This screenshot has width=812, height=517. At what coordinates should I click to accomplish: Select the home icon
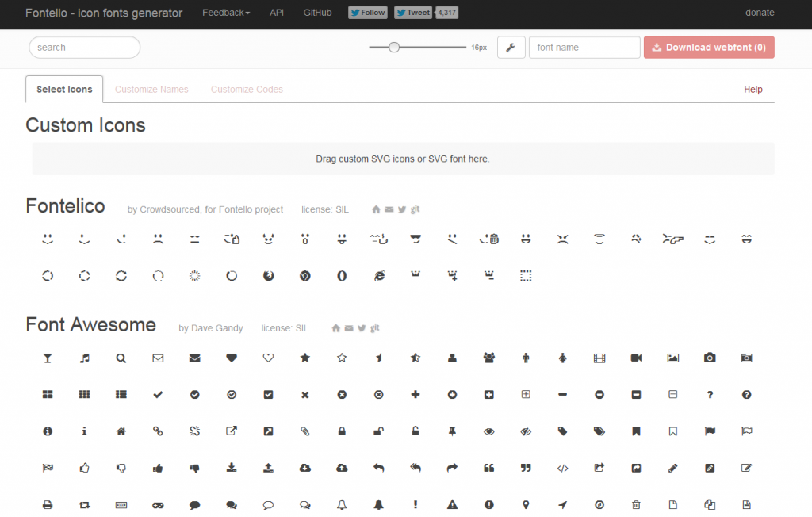(x=121, y=431)
